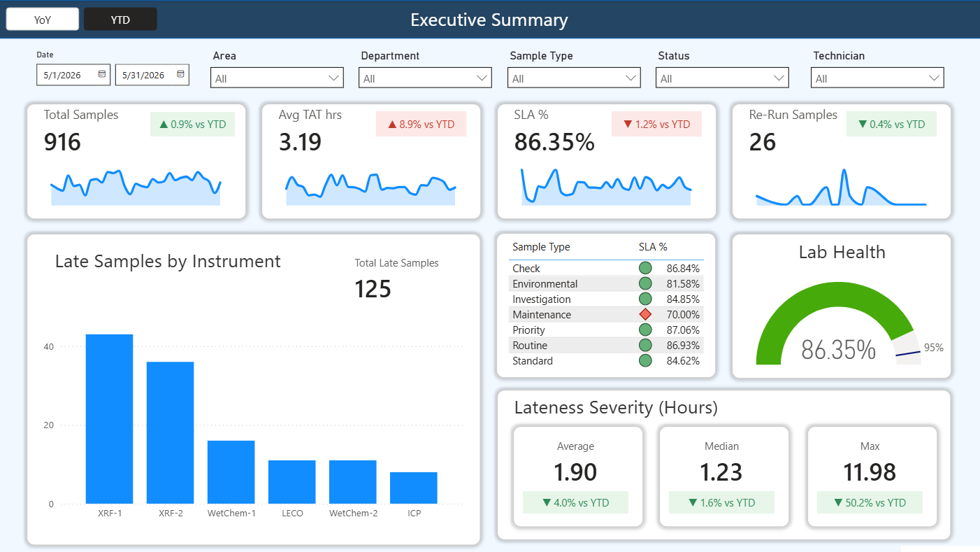
Task: Select the ICP bar in the chart
Action: 414,488
